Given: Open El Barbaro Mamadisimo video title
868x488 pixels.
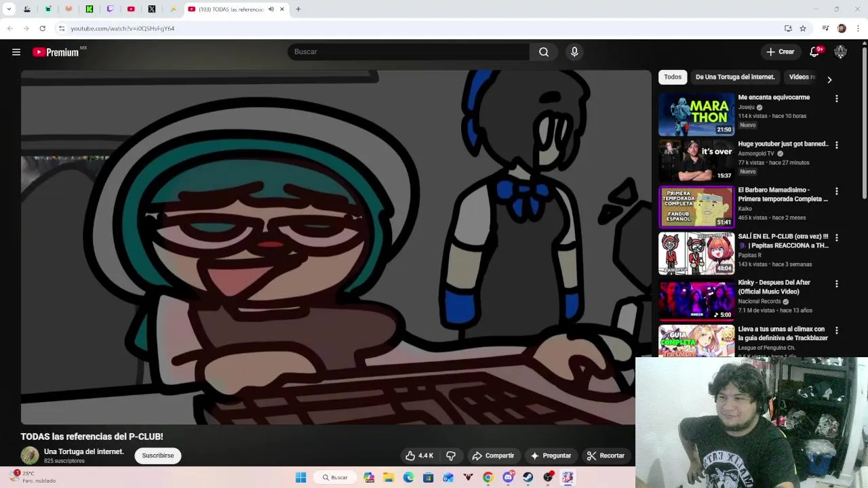Looking at the screenshot, I should (783, 195).
